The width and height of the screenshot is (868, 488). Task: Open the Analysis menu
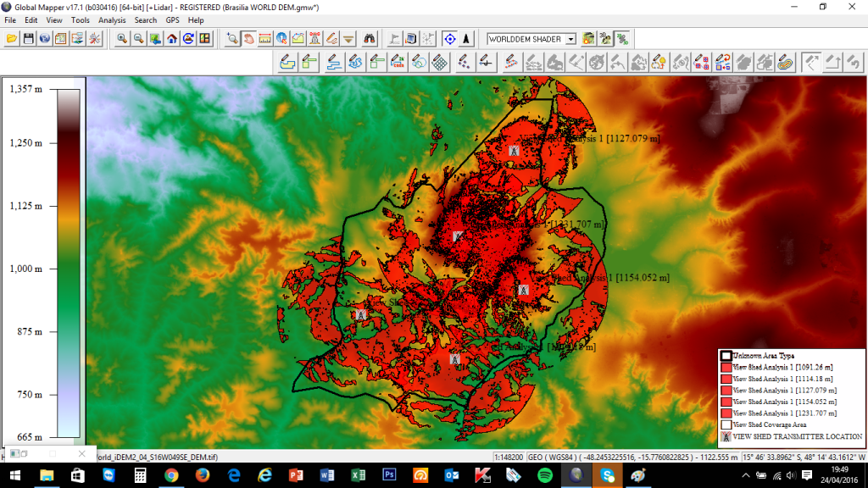112,19
